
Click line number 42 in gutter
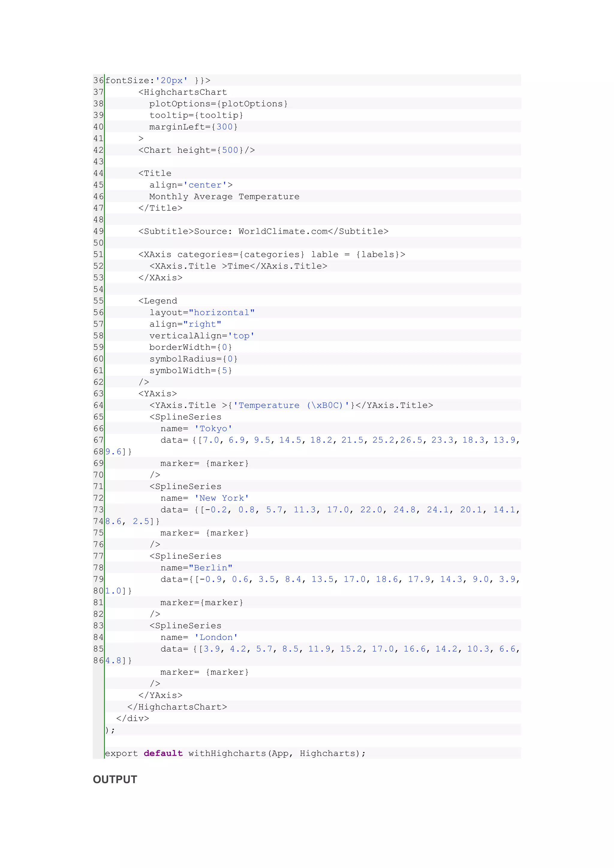tap(98, 150)
